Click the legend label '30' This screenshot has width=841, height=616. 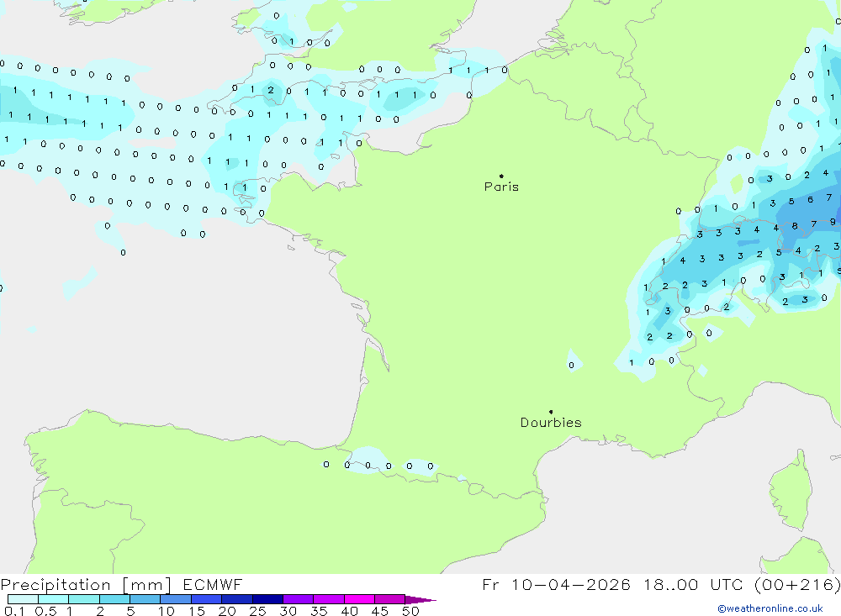(x=288, y=611)
